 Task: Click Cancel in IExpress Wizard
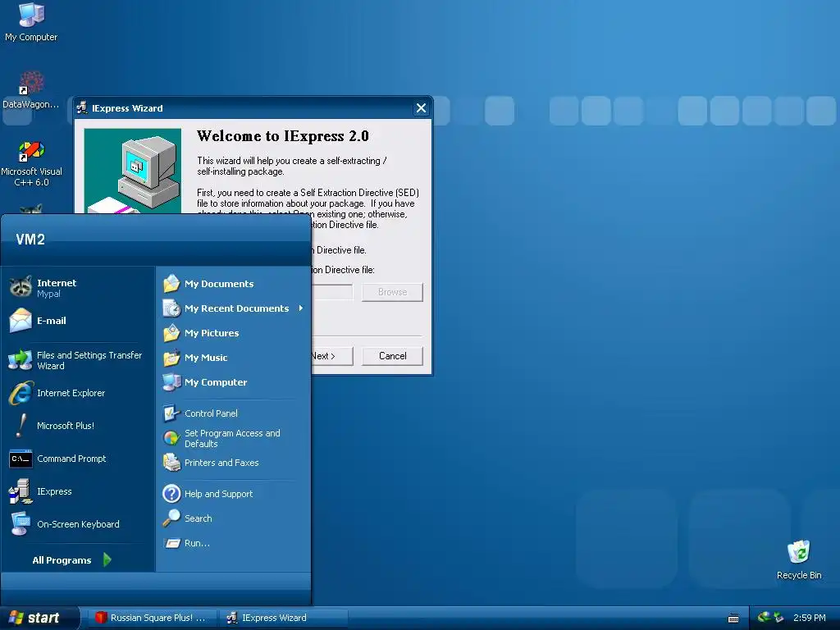(x=392, y=356)
